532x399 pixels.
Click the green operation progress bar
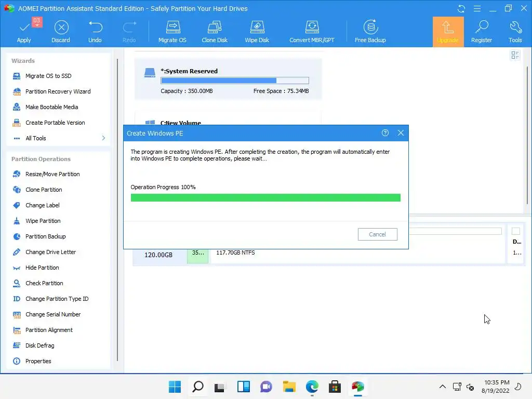coord(265,197)
